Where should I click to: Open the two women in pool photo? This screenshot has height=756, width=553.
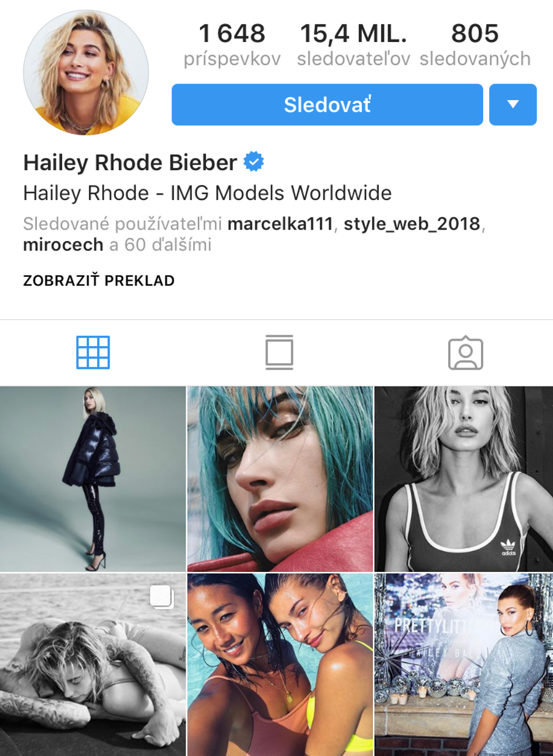click(x=280, y=665)
